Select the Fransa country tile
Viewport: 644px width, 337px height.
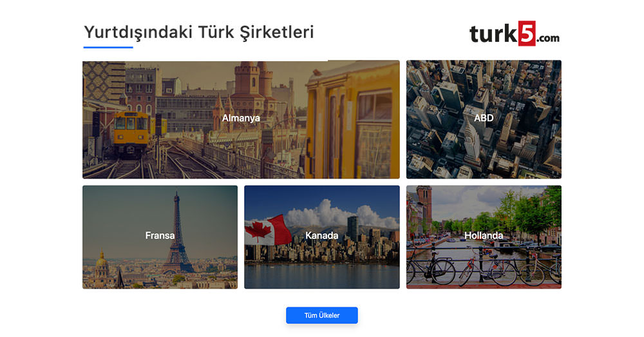point(160,237)
